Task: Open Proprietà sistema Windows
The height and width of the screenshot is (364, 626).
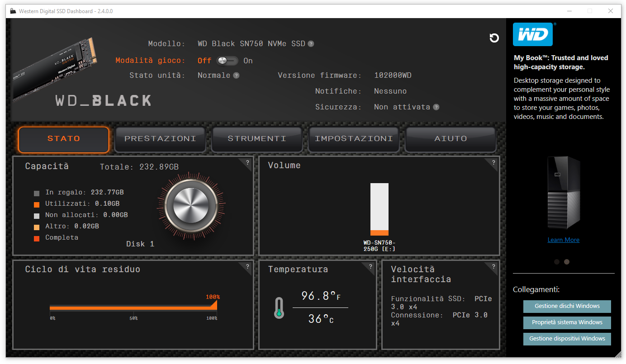Action: (x=567, y=322)
